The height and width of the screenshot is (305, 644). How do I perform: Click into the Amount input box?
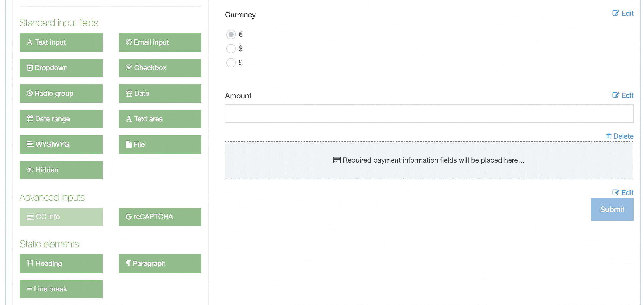click(429, 114)
